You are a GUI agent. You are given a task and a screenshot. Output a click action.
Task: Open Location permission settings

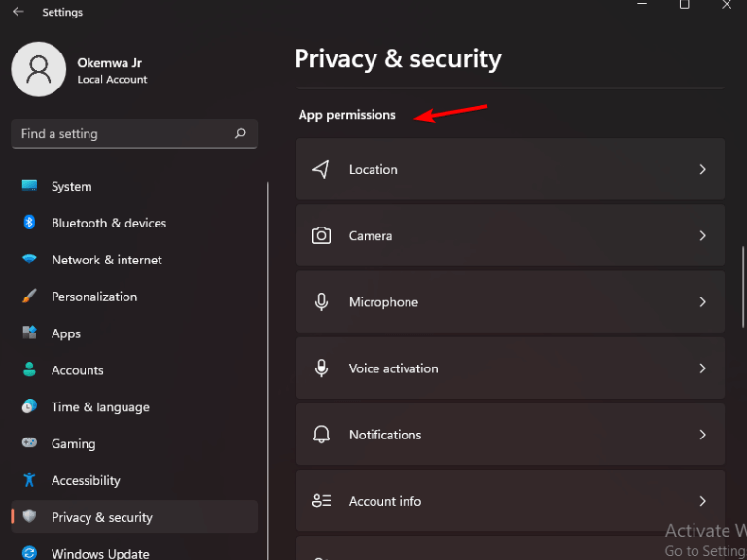pos(511,169)
